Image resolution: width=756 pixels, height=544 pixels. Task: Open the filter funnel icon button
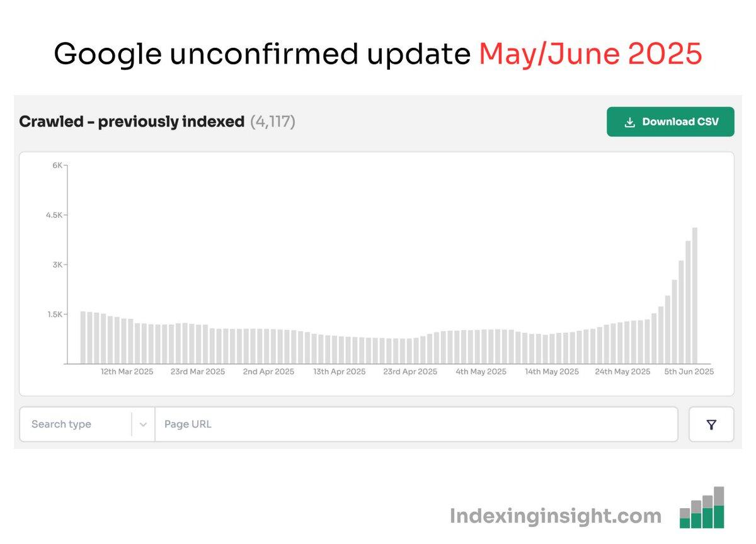pyautogui.click(x=711, y=424)
